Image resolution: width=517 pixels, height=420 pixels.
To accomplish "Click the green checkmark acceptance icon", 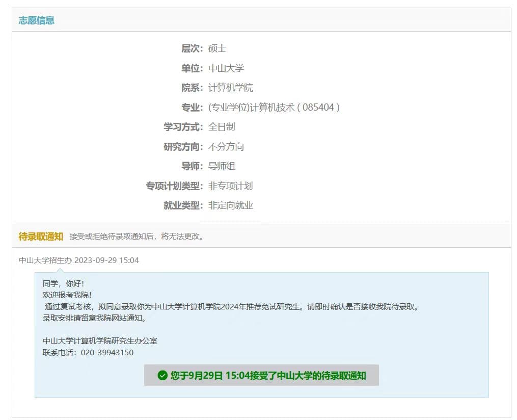I will pos(162,376).
